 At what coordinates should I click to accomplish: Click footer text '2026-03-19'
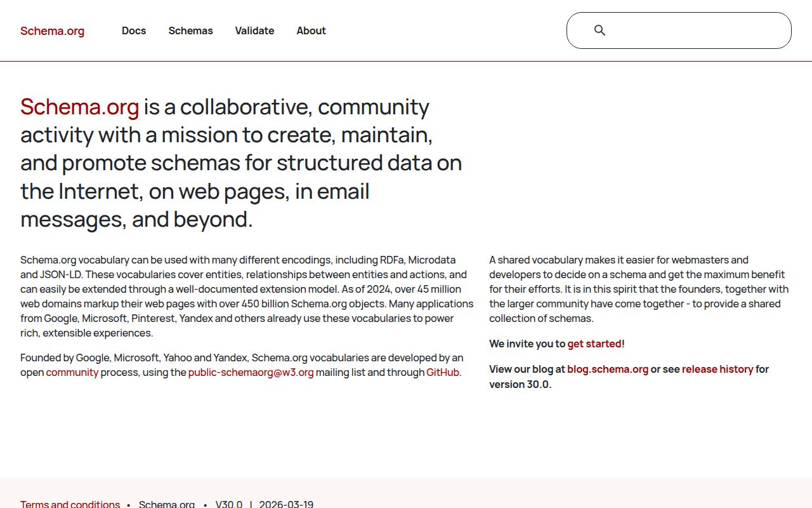coord(286,504)
